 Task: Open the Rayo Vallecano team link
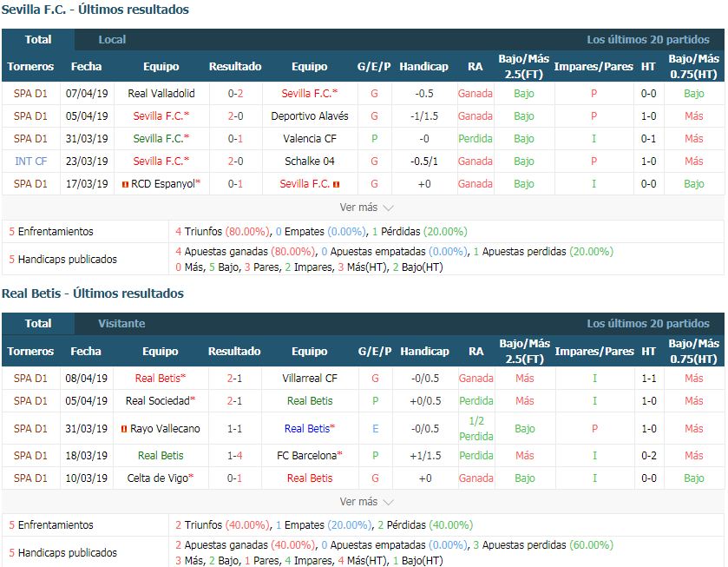[165, 428]
